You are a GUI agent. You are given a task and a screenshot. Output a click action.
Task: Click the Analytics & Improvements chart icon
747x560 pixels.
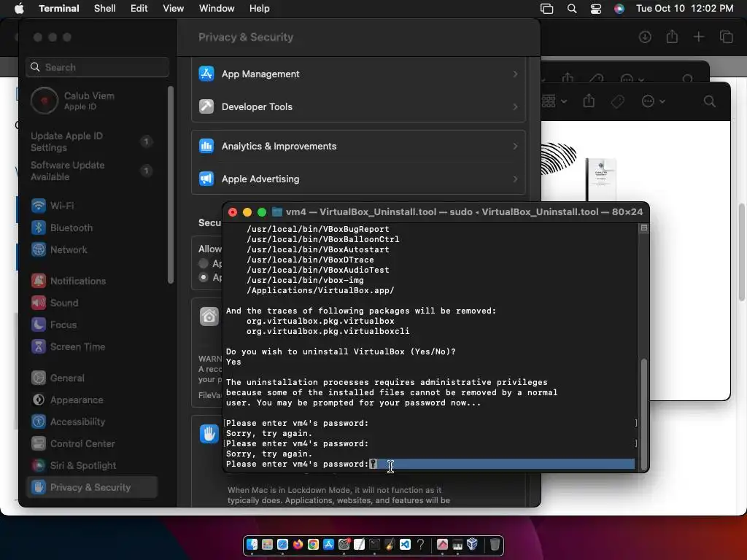point(206,146)
